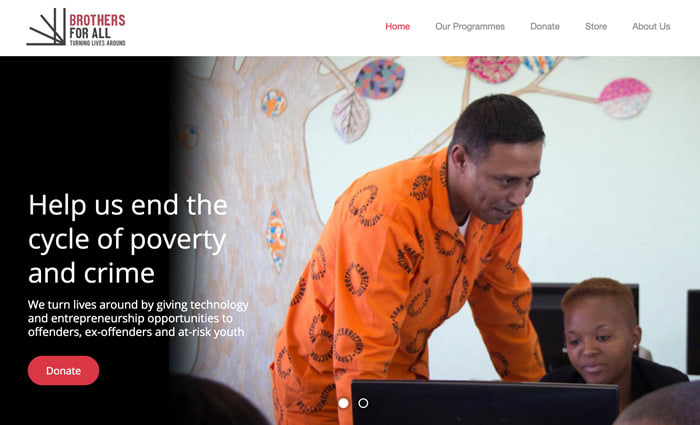Open the Our Programmes menu
Viewport: 700px width, 425px height.
(x=470, y=26)
